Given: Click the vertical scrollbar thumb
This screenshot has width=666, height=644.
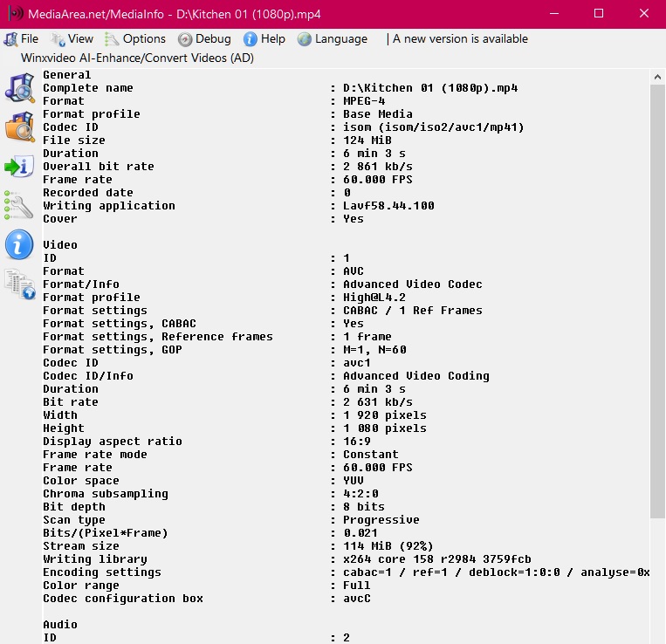Looking at the screenshot, I should (657, 301).
